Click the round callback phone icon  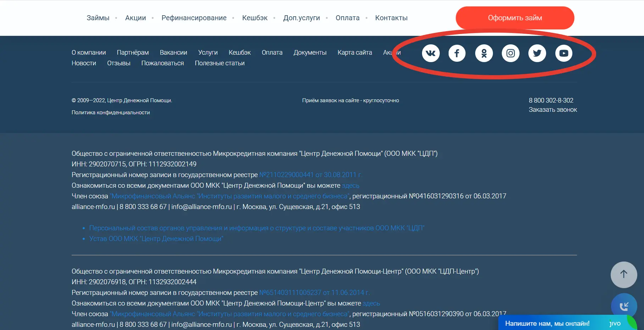click(x=624, y=306)
